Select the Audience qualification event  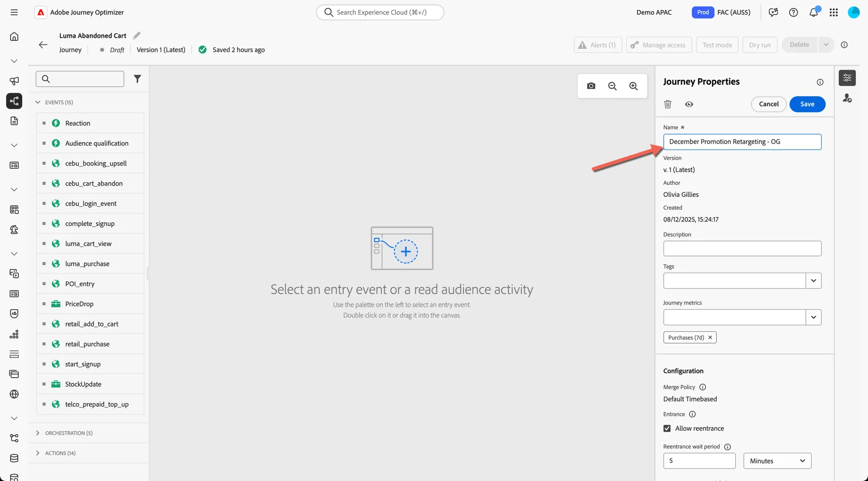pos(90,143)
